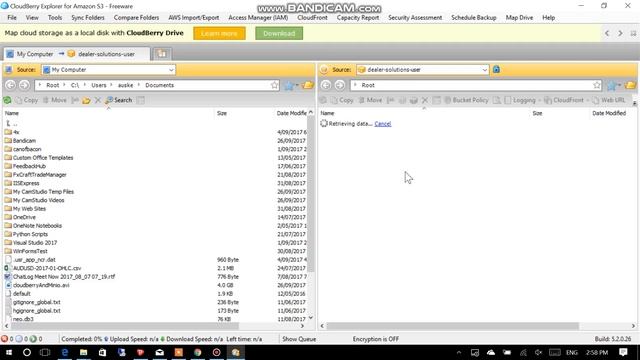Click Users in the left breadcrumb path

click(99, 85)
